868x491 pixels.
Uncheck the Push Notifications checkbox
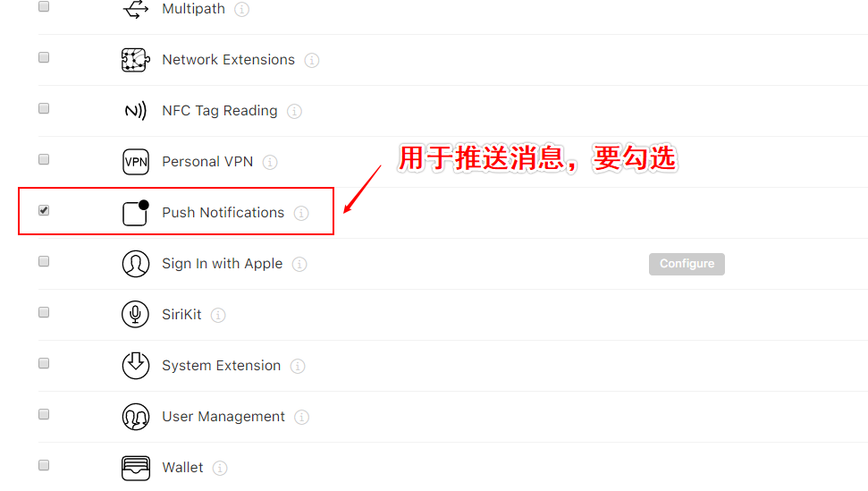tap(44, 210)
